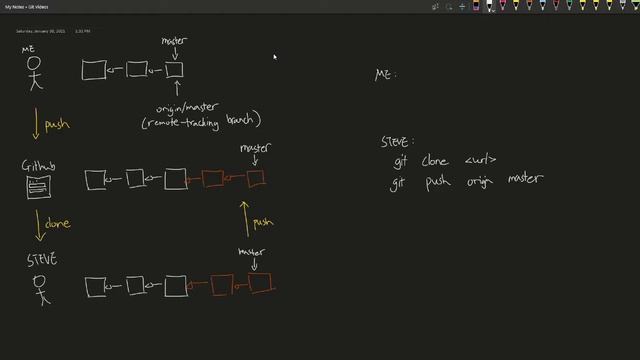Activate the select objects or type tool
The image size is (640, 360).
point(435,7)
